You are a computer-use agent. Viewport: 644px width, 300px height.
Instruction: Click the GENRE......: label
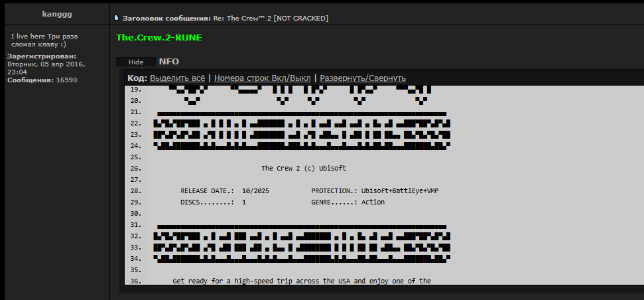coord(334,202)
